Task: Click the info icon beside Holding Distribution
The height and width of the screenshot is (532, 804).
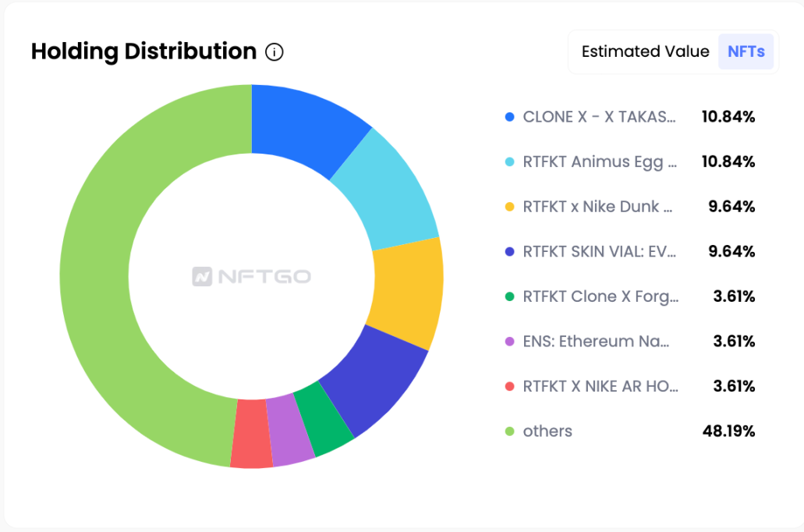Action: point(274,52)
